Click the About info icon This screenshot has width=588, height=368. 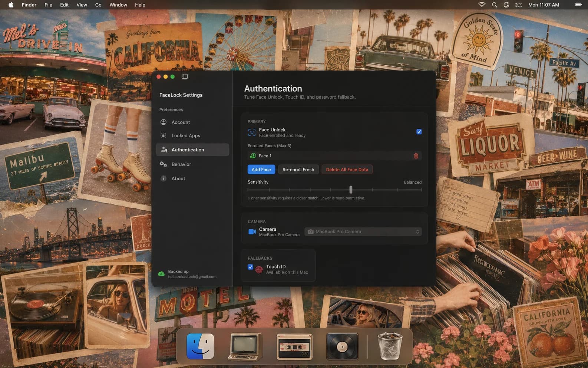pyautogui.click(x=163, y=178)
